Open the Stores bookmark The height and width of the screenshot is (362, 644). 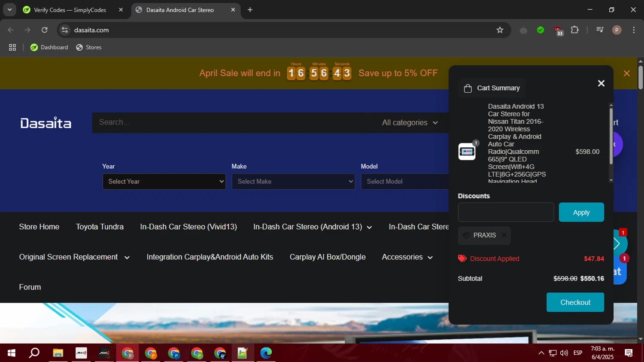[x=89, y=47]
